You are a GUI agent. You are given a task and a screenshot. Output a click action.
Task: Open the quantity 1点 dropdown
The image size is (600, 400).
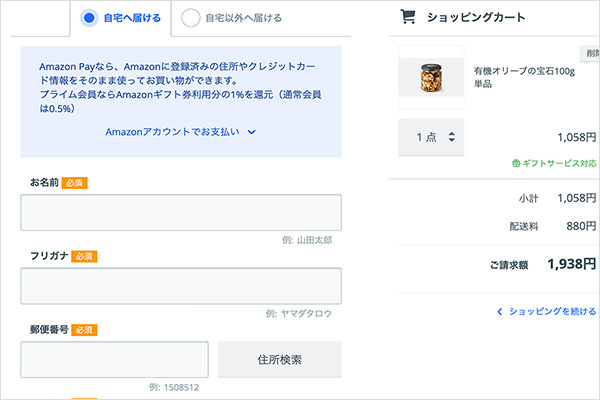(x=431, y=137)
